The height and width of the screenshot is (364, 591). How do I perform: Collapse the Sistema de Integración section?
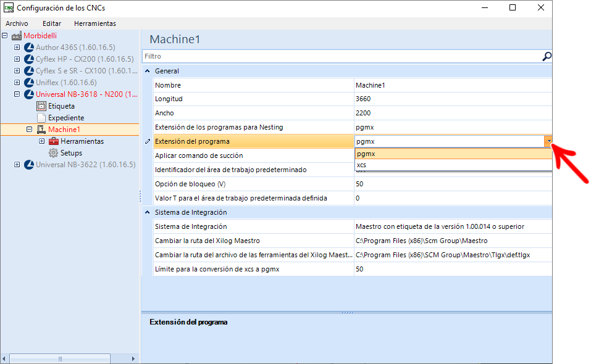coord(148,212)
